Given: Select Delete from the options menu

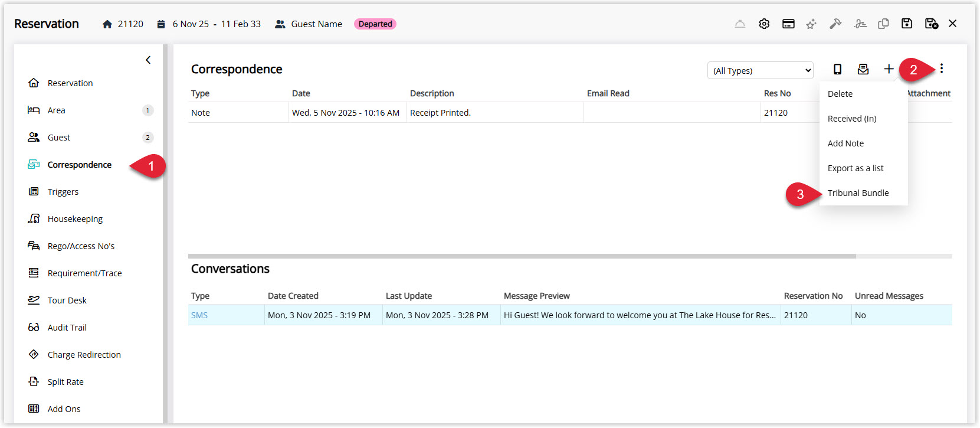Looking at the screenshot, I should coord(863,94).
